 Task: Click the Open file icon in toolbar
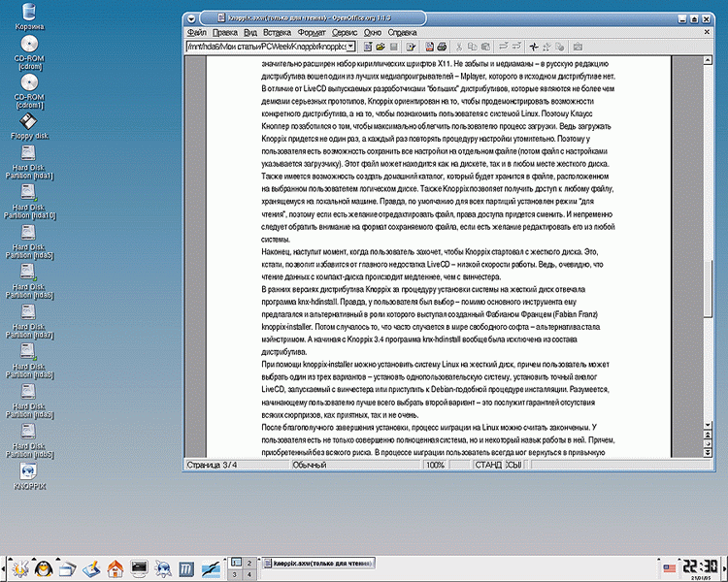[381, 46]
